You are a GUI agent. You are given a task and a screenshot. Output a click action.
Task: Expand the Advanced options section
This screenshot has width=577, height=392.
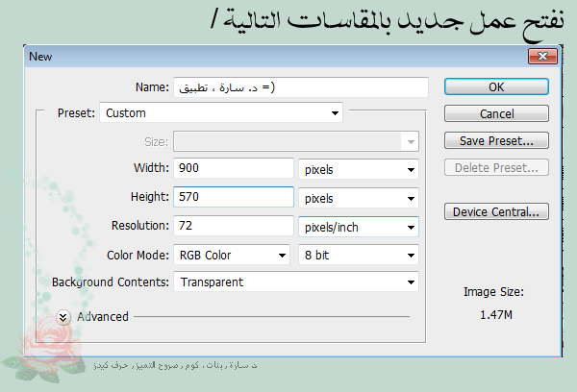[x=64, y=316]
